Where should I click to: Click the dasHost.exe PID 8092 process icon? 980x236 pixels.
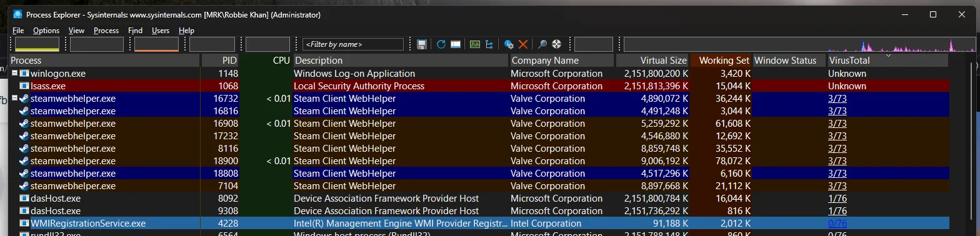[x=24, y=199]
